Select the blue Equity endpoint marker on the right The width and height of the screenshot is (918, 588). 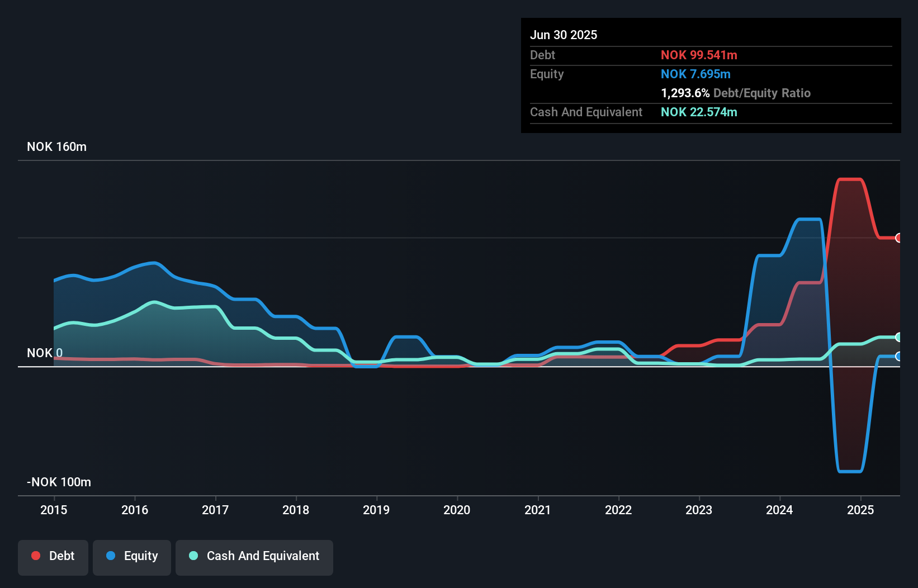coord(899,356)
